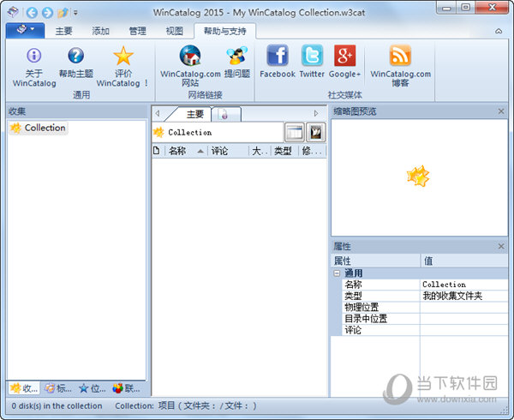Open the Help topics question mark icon
This screenshot has height=420, width=514.
click(x=75, y=56)
